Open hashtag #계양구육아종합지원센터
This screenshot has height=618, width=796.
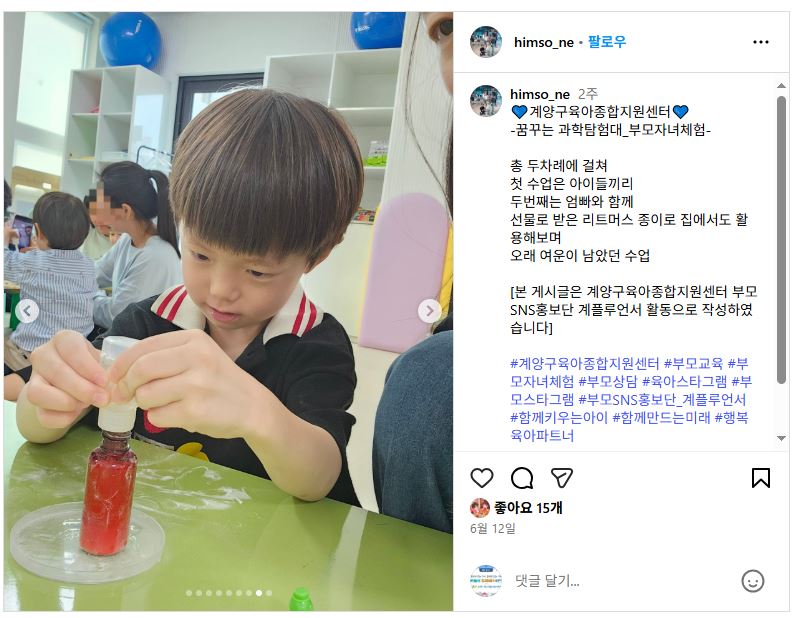pyautogui.click(x=584, y=364)
